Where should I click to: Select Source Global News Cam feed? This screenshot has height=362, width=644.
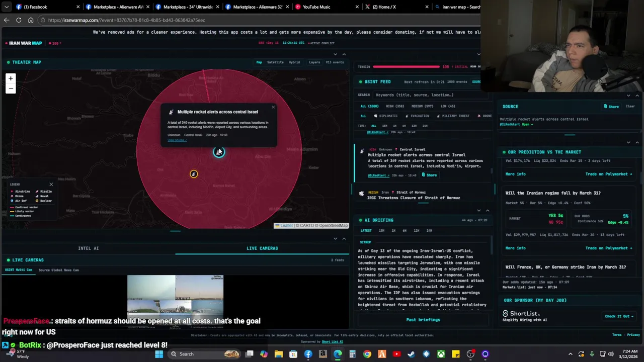pos(59,270)
